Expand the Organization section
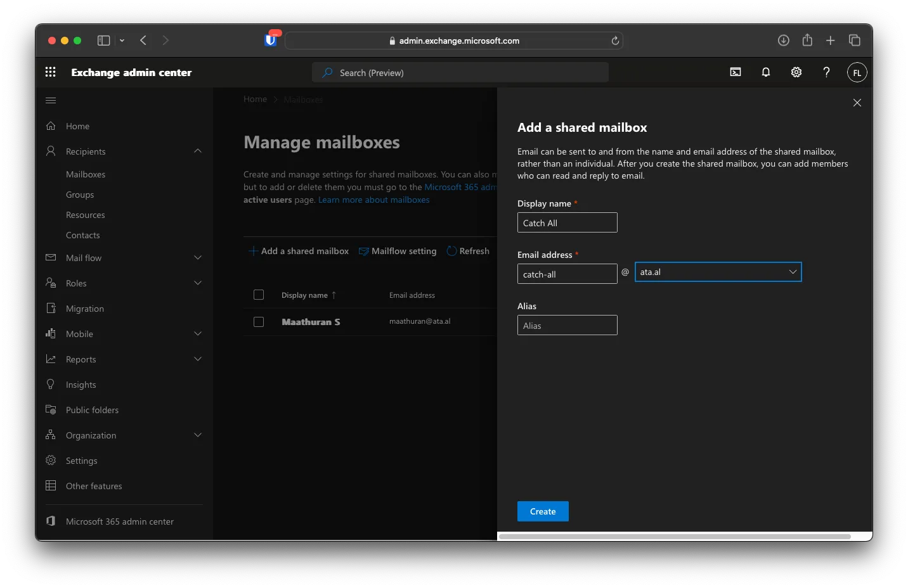 pyautogui.click(x=198, y=435)
